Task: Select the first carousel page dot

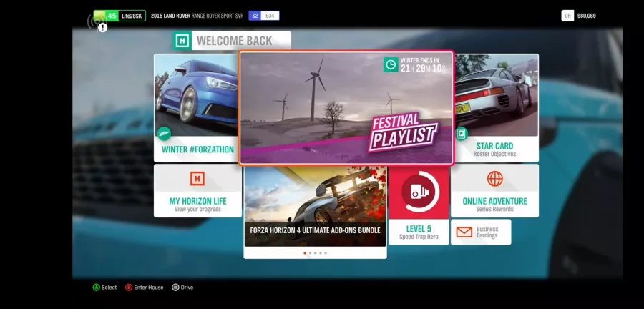Action: coord(305,253)
